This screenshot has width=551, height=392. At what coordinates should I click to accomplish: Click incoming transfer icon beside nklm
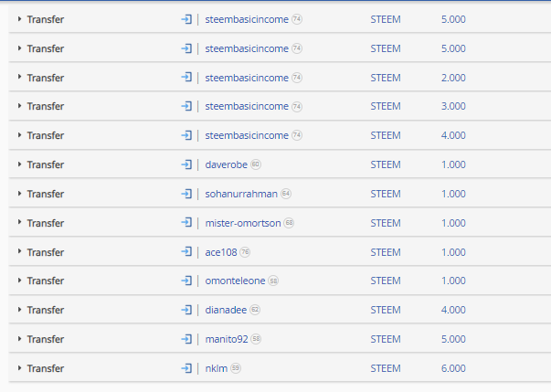point(186,367)
